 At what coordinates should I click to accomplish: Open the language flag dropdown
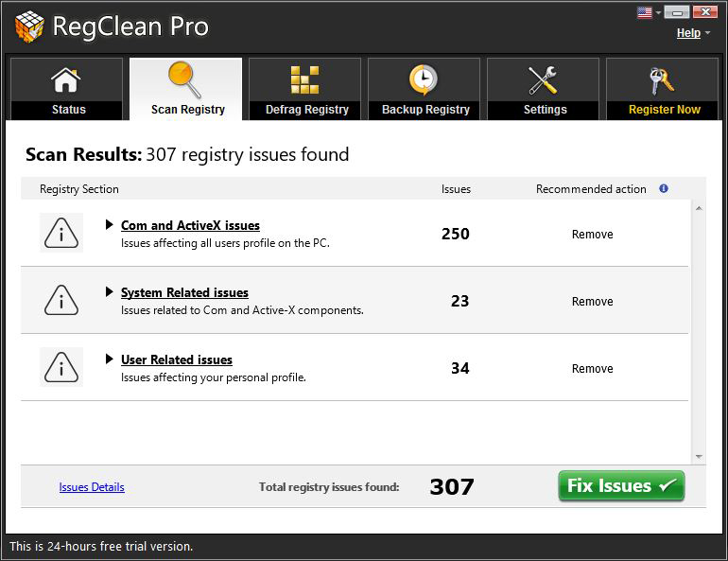650,12
